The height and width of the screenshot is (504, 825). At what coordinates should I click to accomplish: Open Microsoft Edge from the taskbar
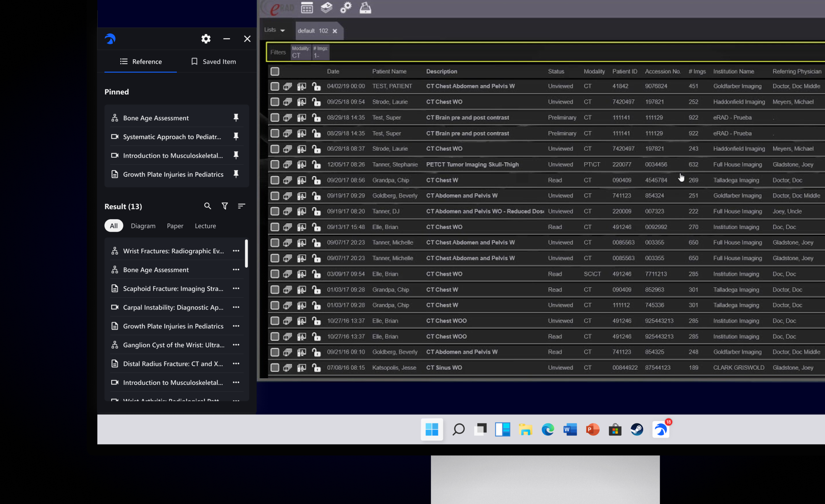(x=548, y=430)
